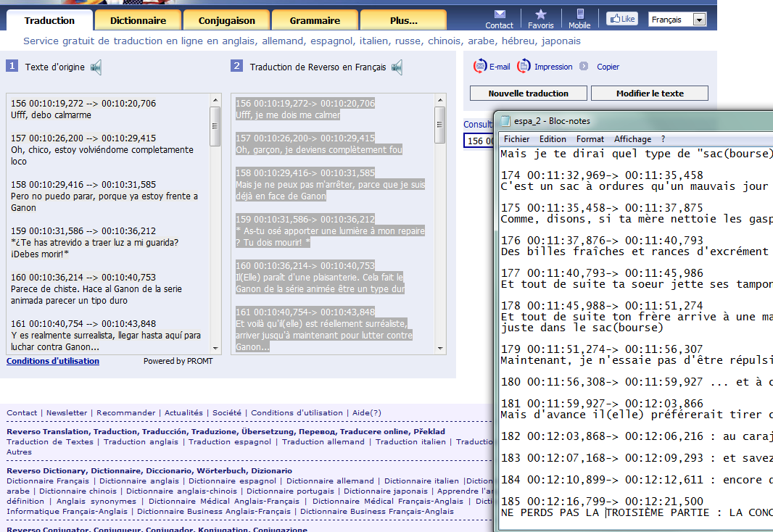Click the source text scrollbar up arrow
The width and height of the screenshot is (773, 532).
(215, 100)
